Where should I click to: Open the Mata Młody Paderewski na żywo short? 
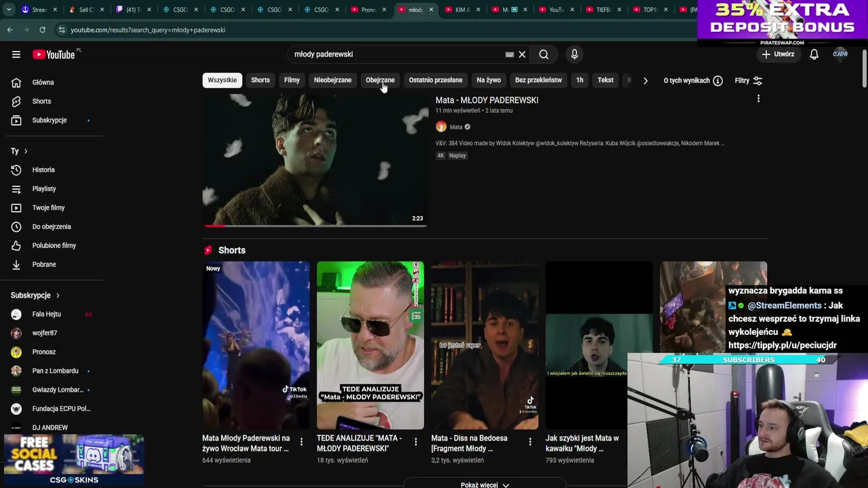tap(256, 346)
